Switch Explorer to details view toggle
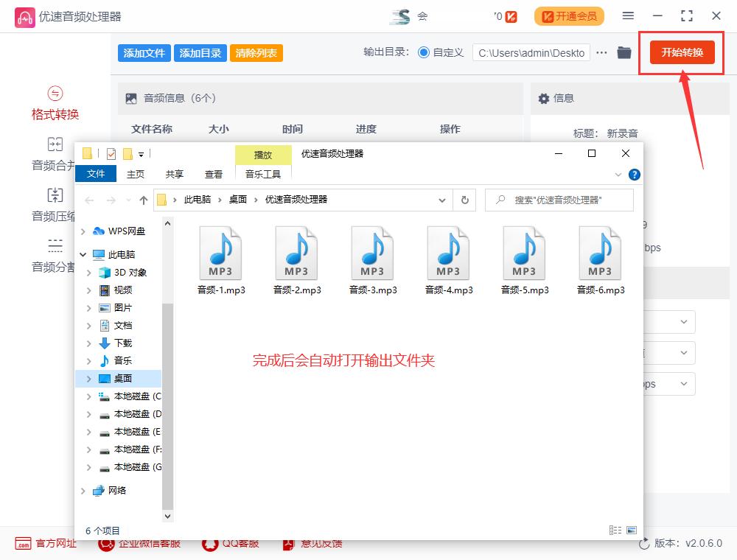The width and height of the screenshot is (737, 560). pos(615,529)
